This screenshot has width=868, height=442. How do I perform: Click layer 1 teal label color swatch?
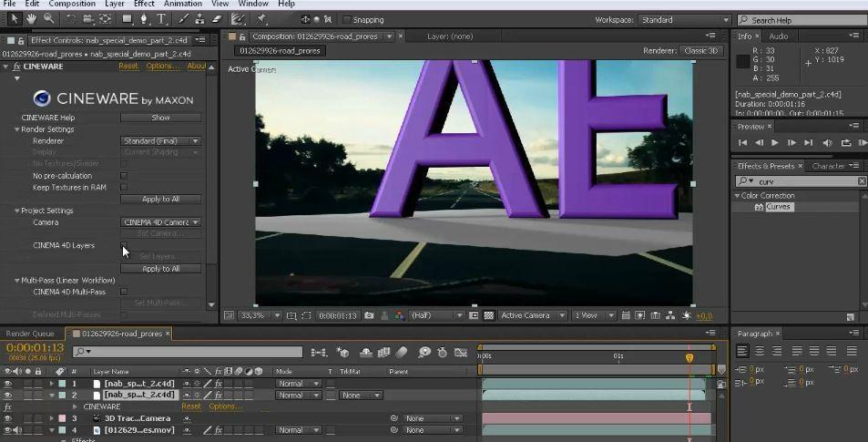[x=62, y=384]
